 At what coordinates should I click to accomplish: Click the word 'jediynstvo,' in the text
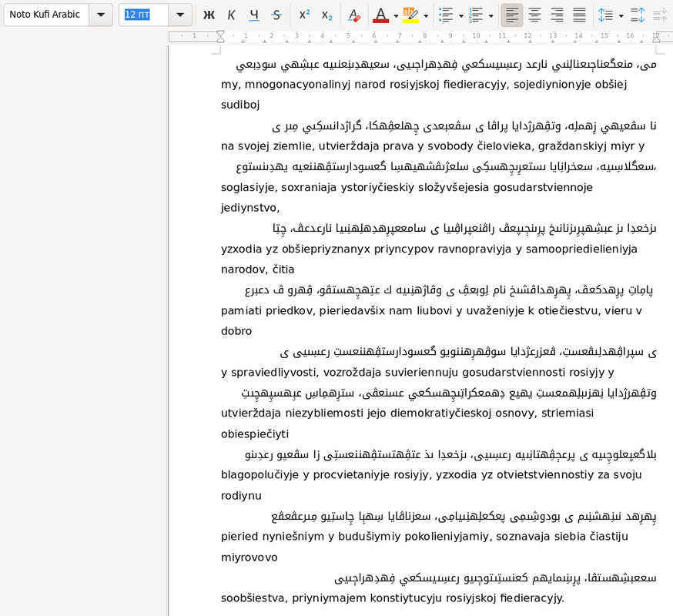tap(250, 208)
